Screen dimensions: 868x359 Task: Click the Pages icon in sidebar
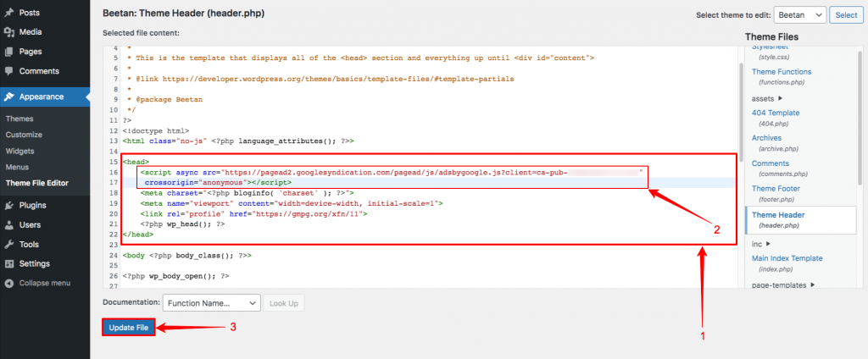click(8, 52)
